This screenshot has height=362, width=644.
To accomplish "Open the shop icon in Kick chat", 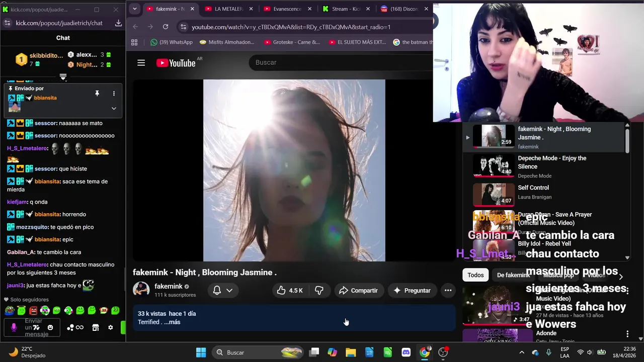I will pyautogui.click(x=96, y=328).
